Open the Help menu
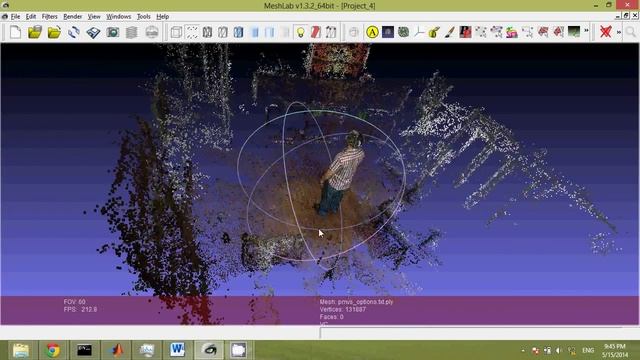Image resolution: width=640 pixels, height=360 pixels. tap(162, 17)
